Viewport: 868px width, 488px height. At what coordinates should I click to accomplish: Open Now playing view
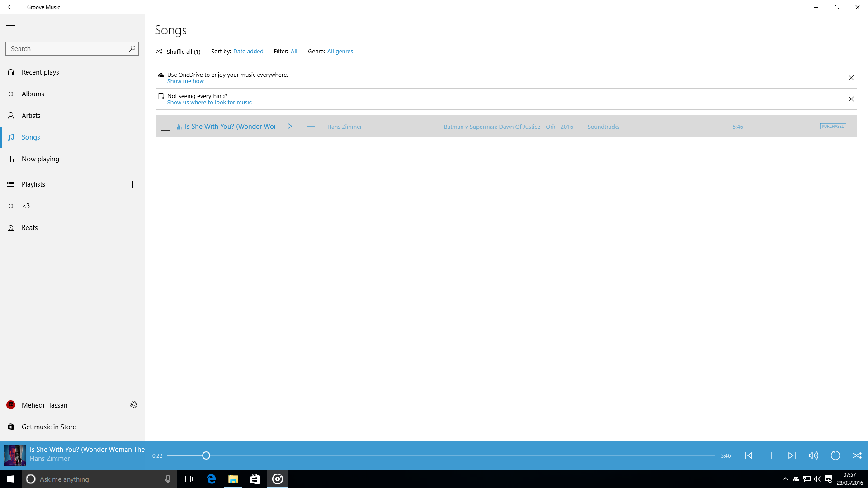72,159
